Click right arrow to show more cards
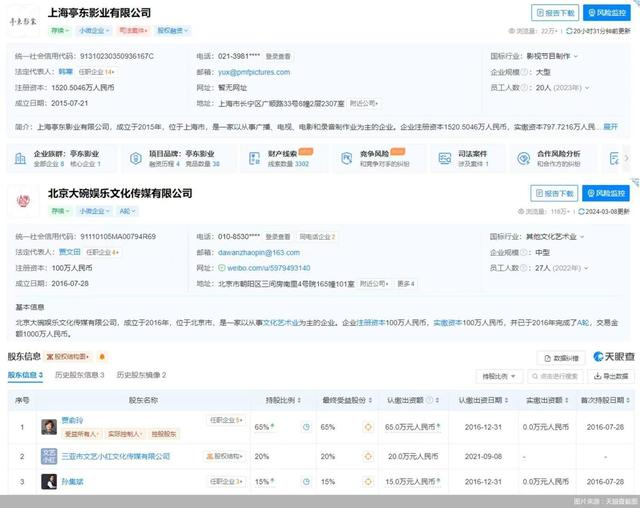 tap(627, 158)
